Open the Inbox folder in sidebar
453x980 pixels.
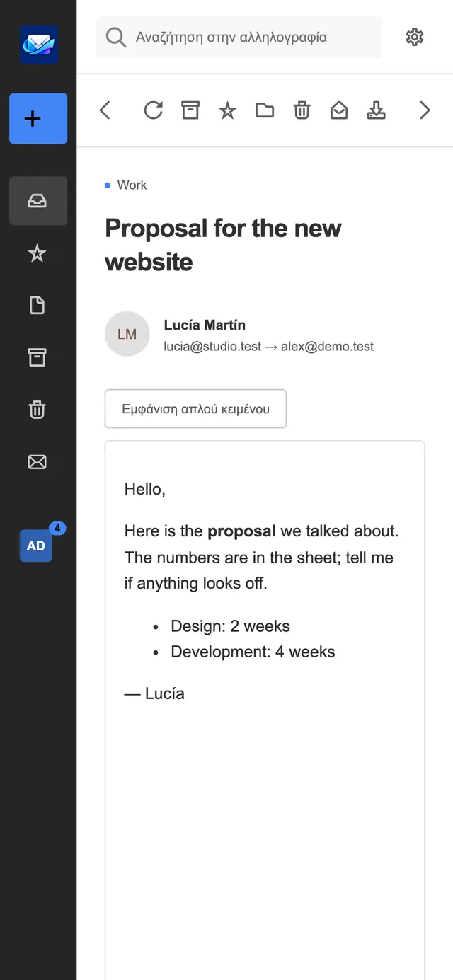[x=38, y=201]
